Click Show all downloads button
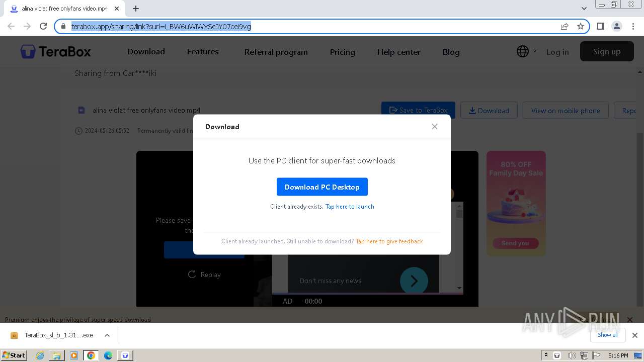The image size is (644, 362). pos(608,335)
